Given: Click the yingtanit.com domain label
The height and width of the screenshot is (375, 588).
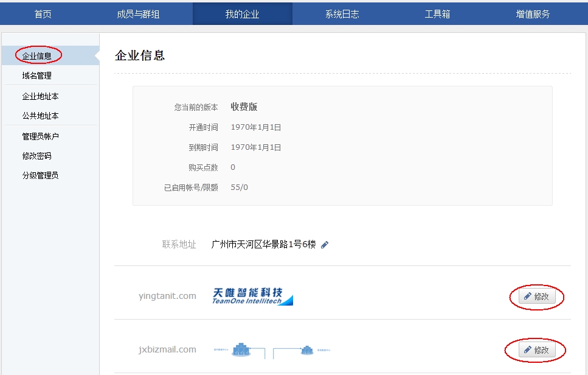Looking at the screenshot, I should (167, 296).
